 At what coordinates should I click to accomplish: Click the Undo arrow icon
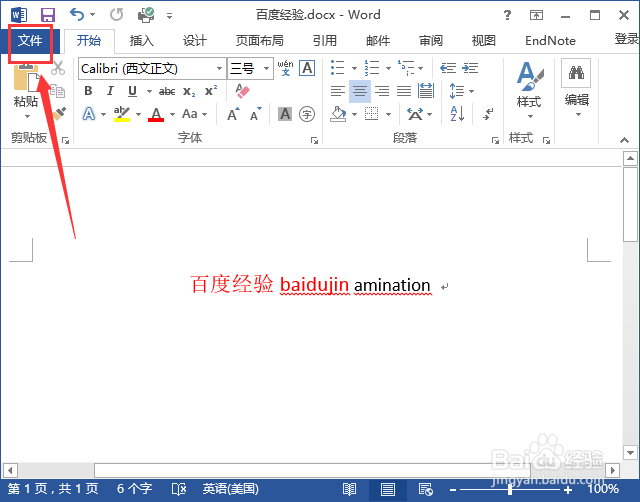point(77,15)
